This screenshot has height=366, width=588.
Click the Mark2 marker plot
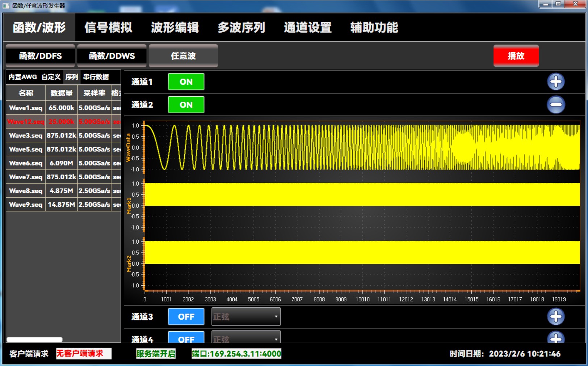coord(362,263)
